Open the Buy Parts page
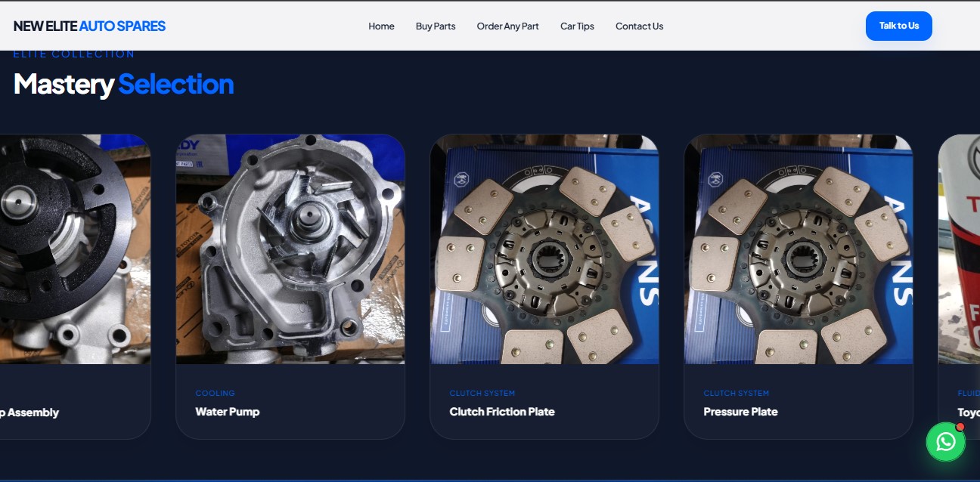980x482 pixels. point(436,26)
